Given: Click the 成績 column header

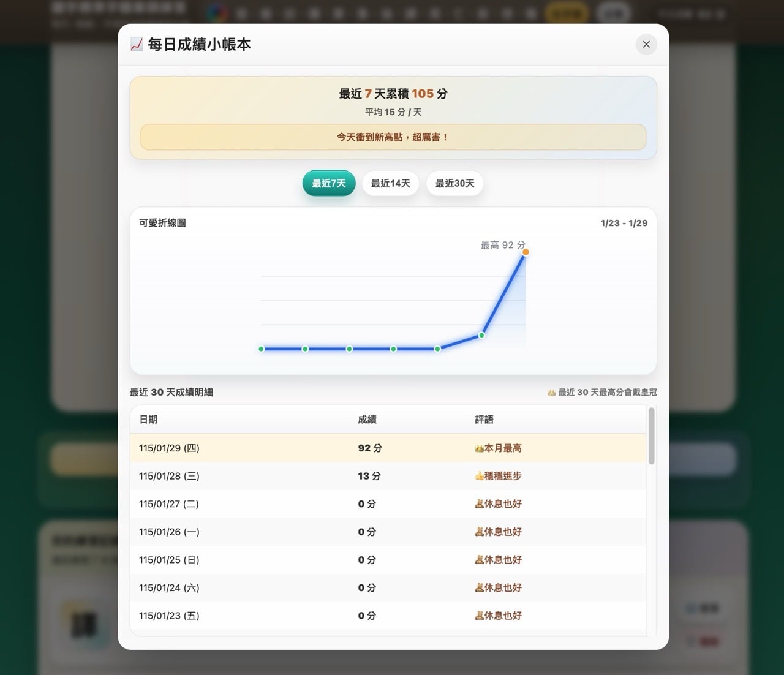Looking at the screenshot, I should click(x=367, y=420).
